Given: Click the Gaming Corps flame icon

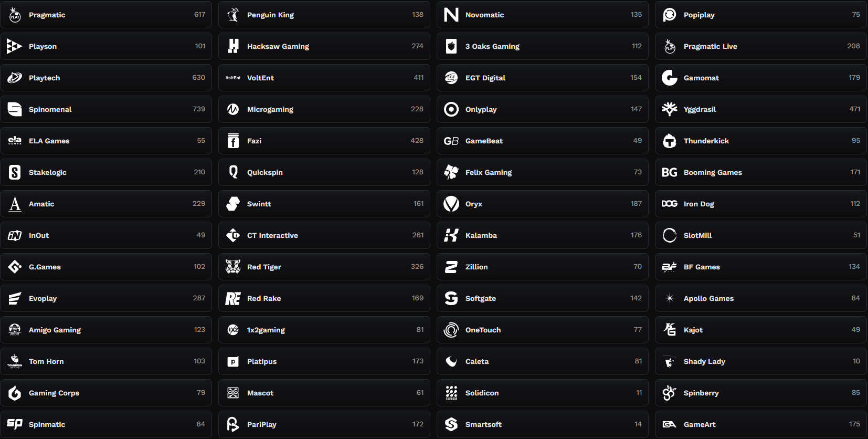Looking at the screenshot, I should click(15, 393).
